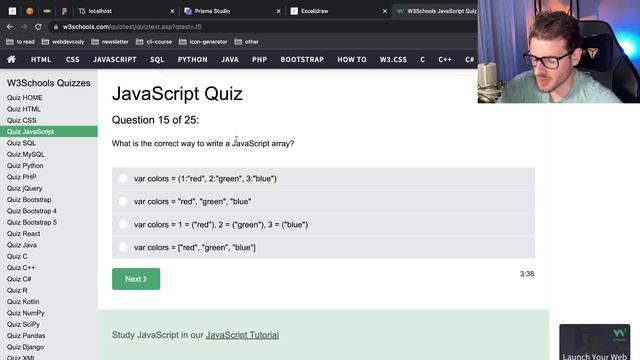Open the JavaScript Tutorial link
The image size is (640, 360).
[242, 335]
